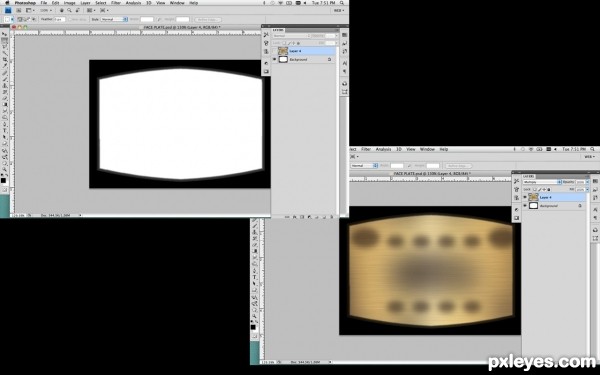
Task: Click foreground color swatch in lower-right toolbox
Action: (x=253, y=327)
